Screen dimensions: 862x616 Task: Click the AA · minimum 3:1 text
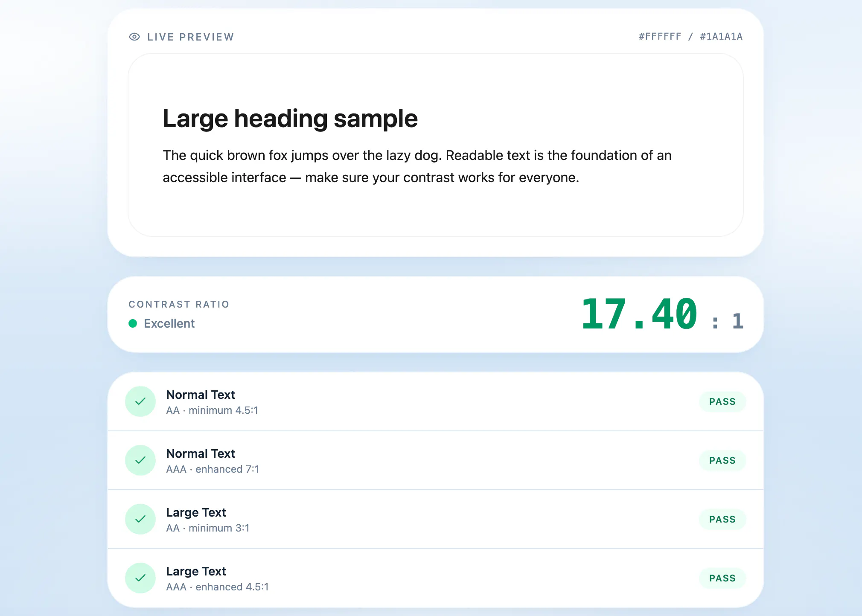(x=208, y=528)
